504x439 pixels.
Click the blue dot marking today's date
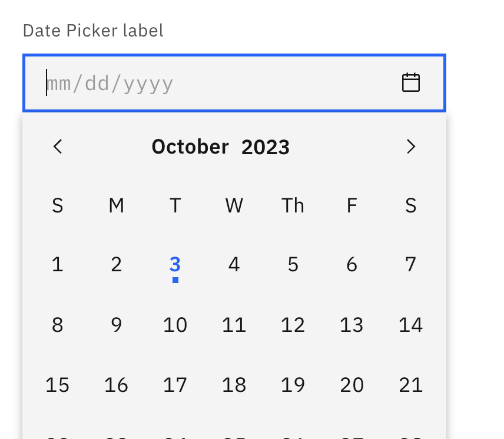point(175,280)
